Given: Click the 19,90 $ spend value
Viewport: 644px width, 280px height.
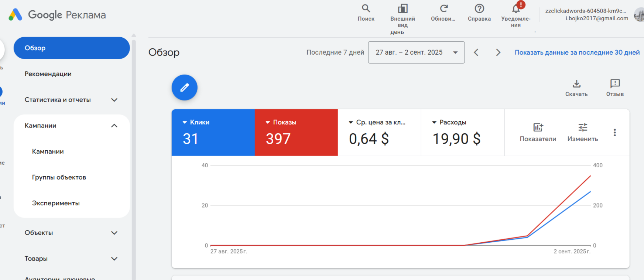Looking at the screenshot, I should point(456,139).
